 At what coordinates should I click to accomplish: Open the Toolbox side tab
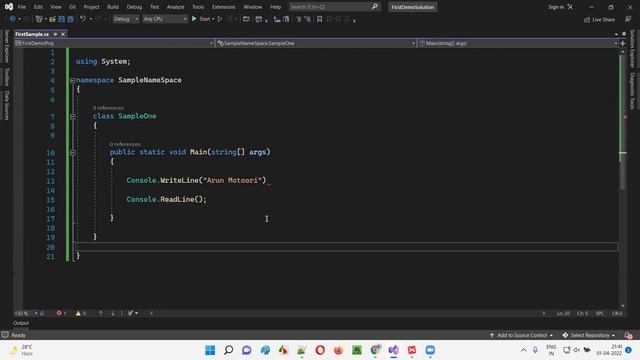coord(7,77)
